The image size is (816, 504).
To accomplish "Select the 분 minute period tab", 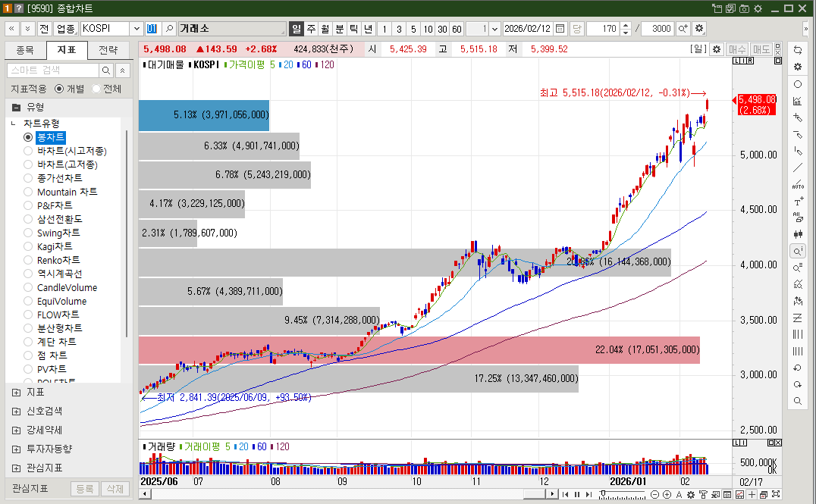I will [x=339, y=29].
